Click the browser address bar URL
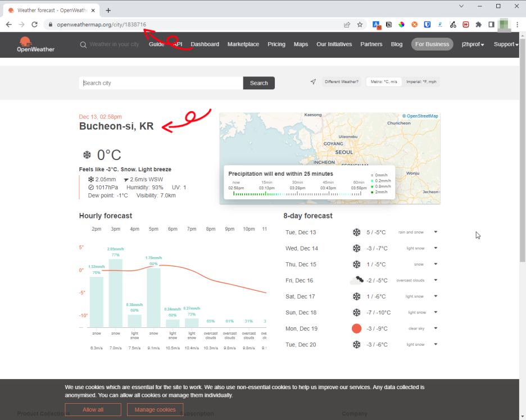The image size is (526, 420). (101, 25)
